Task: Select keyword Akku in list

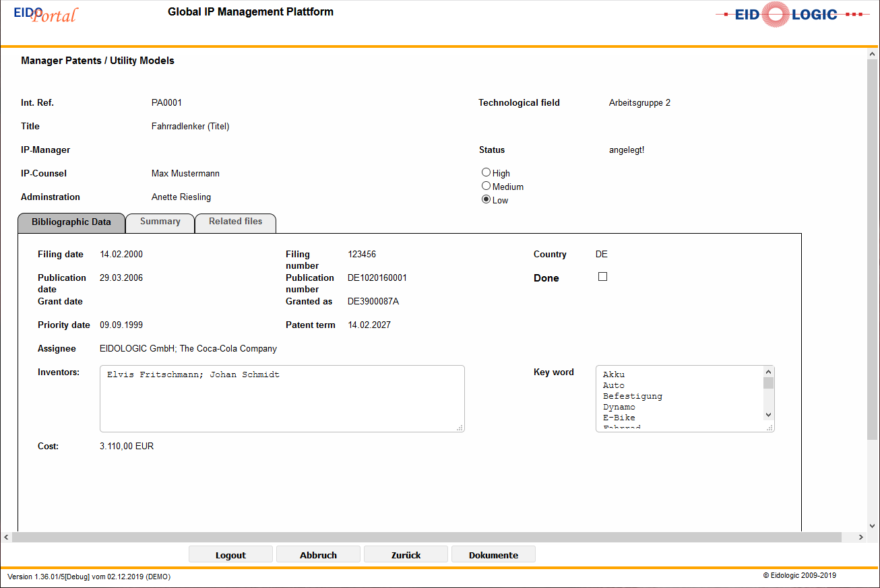Action: tap(614, 374)
